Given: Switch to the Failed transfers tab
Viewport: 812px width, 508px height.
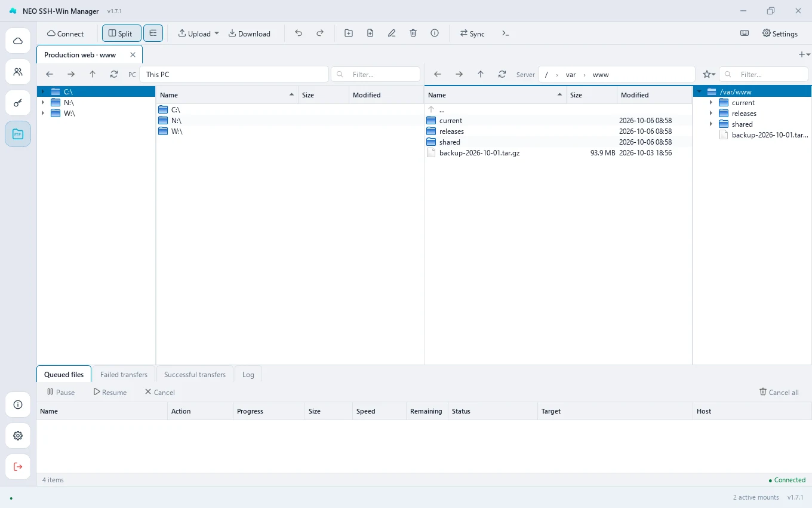Looking at the screenshot, I should [124, 375].
